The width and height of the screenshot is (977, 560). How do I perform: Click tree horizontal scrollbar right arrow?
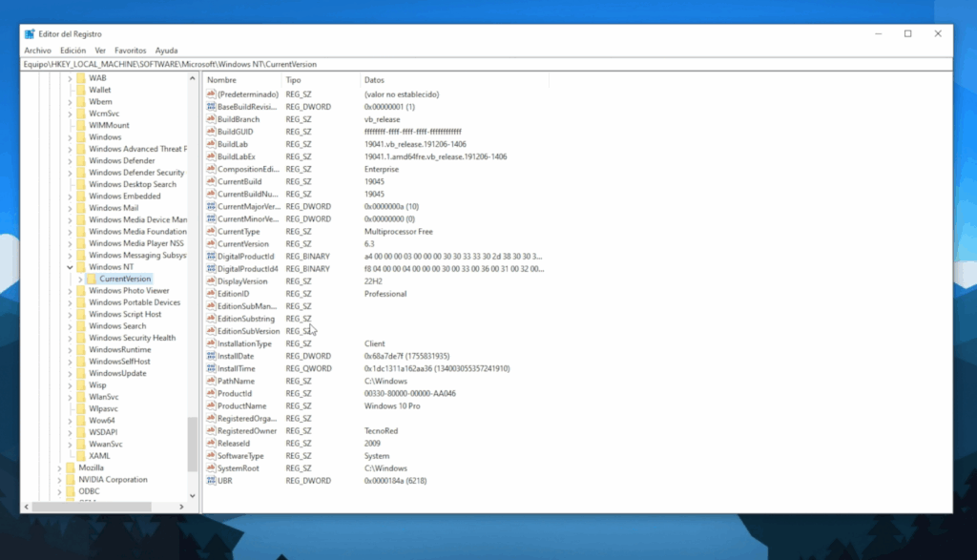pyautogui.click(x=181, y=507)
